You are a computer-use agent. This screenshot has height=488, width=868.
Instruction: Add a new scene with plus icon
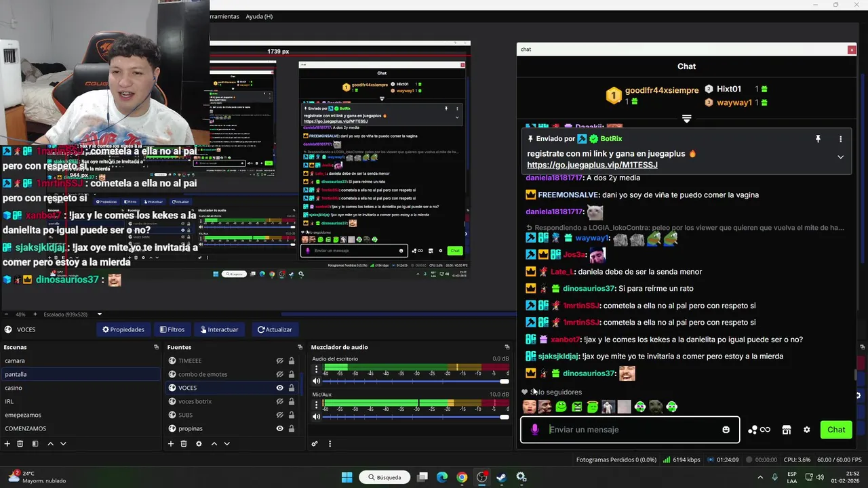tap(7, 444)
